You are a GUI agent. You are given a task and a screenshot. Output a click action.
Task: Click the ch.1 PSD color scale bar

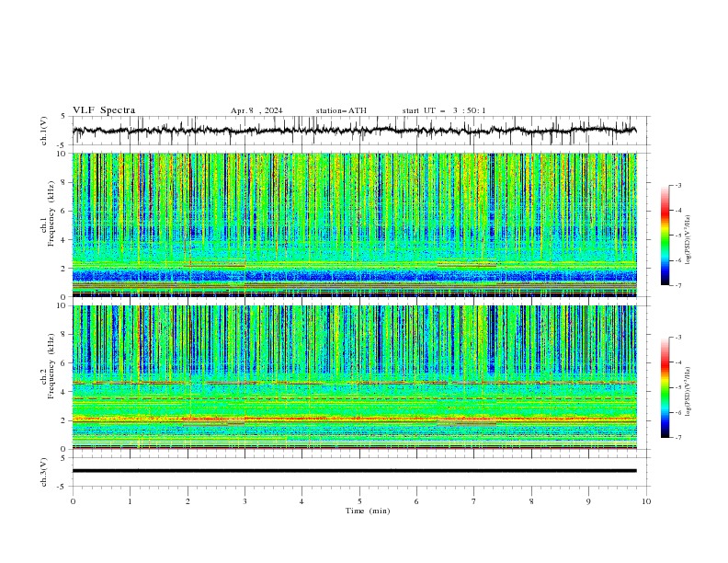pos(665,236)
